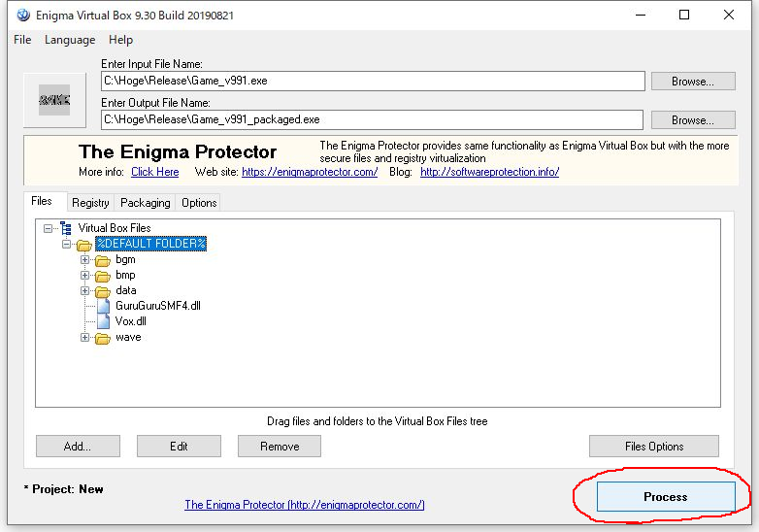Expand the data folder
This screenshot has width=759, height=532.
point(84,291)
